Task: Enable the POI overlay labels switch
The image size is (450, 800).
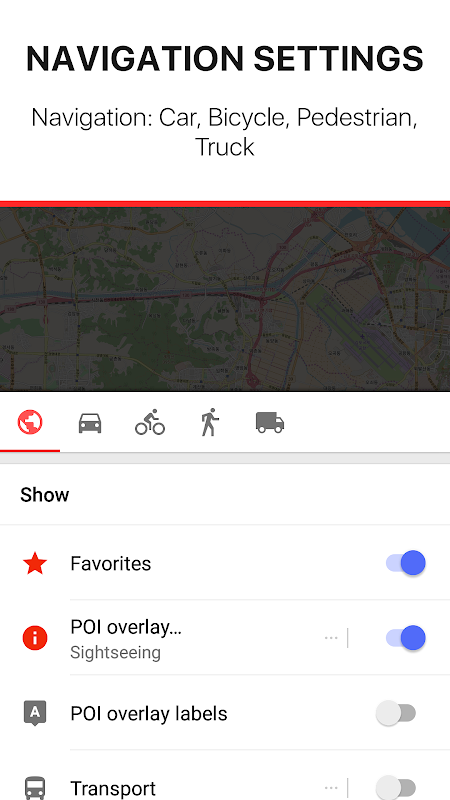Action: 396,713
